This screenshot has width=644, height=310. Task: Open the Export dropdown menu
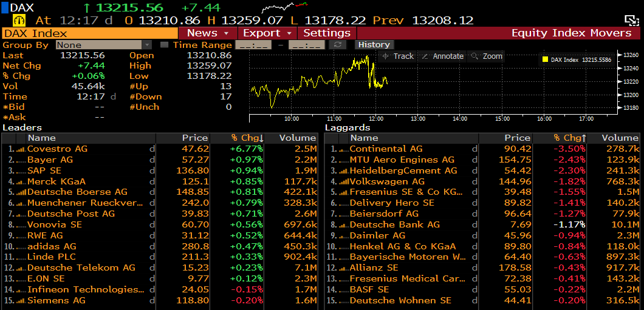pyautogui.click(x=267, y=33)
